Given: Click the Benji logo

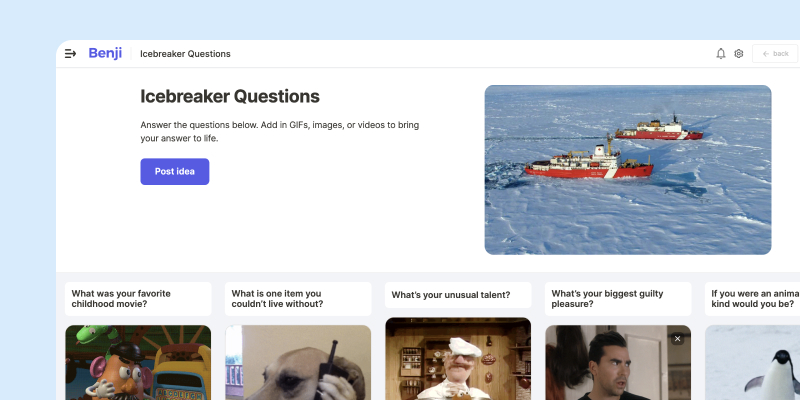Looking at the screenshot, I should 105,53.
